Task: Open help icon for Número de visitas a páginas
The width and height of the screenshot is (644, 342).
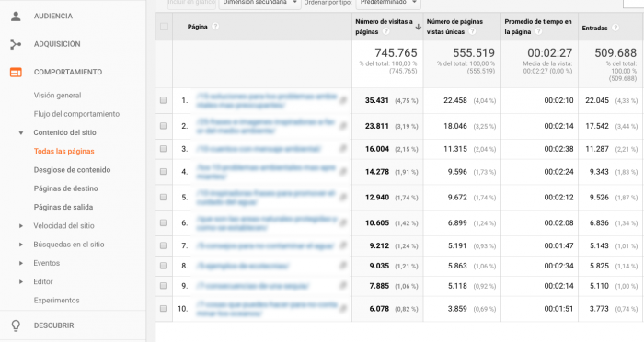Action: 385,32
